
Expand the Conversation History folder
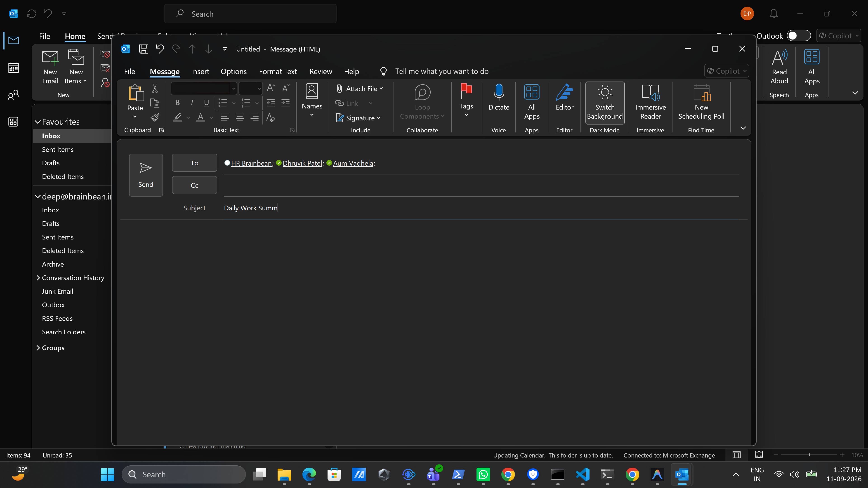(38, 277)
